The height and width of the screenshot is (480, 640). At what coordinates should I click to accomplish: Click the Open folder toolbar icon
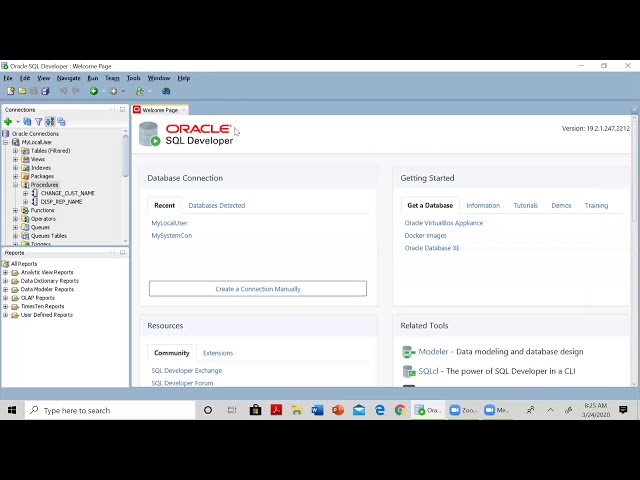[x=22, y=91]
